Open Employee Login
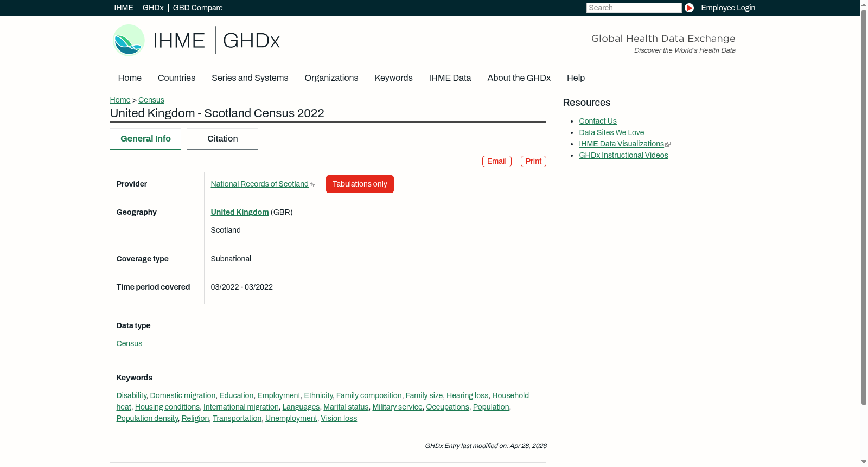Viewport: 868px width, 467px height. [x=727, y=8]
